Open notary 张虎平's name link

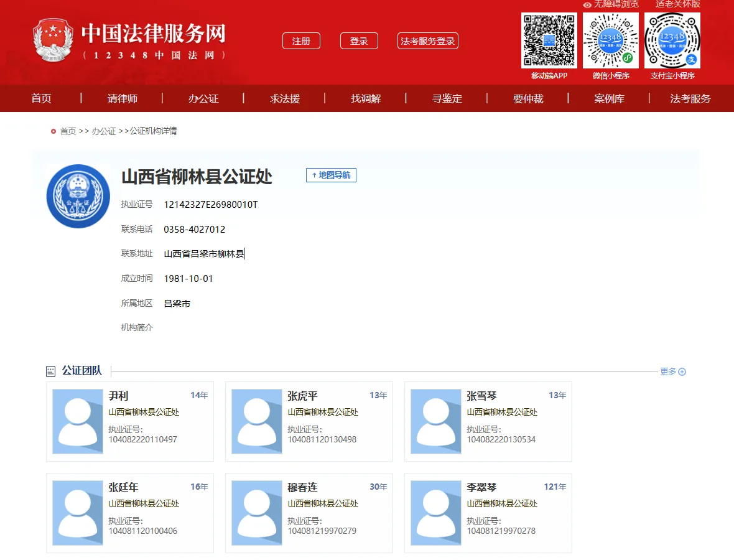302,396
